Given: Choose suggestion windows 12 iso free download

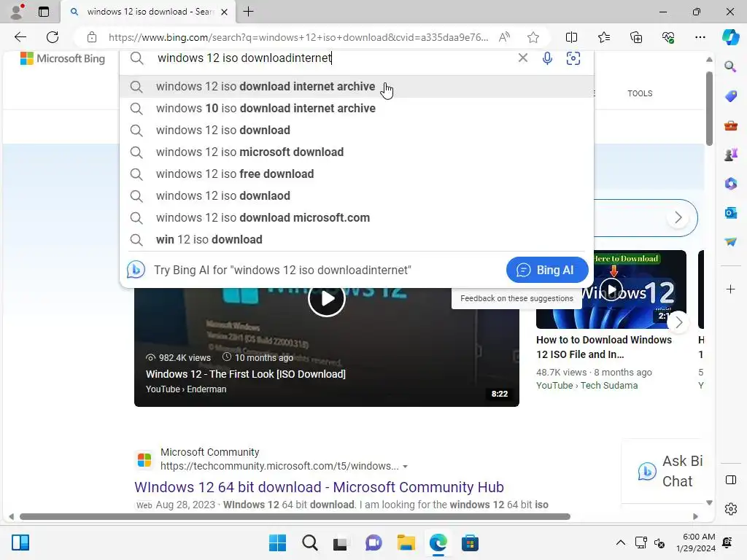Looking at the screenshot, I should [356, 174].
